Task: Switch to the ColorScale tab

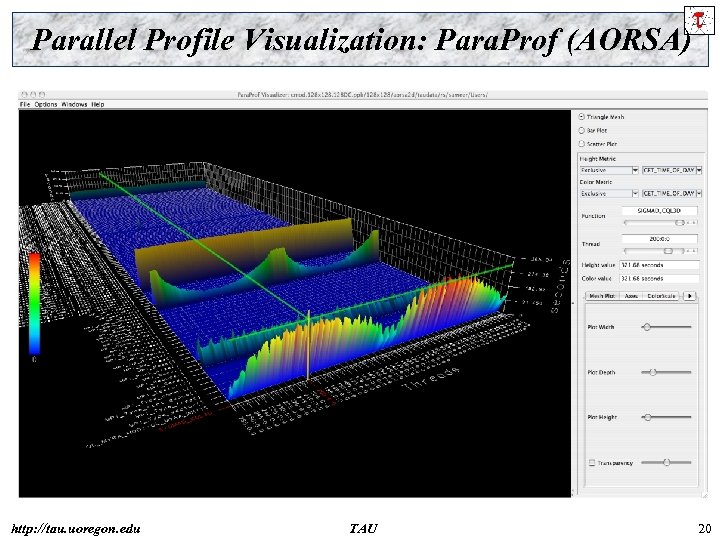Action: (x=661, y=296)
